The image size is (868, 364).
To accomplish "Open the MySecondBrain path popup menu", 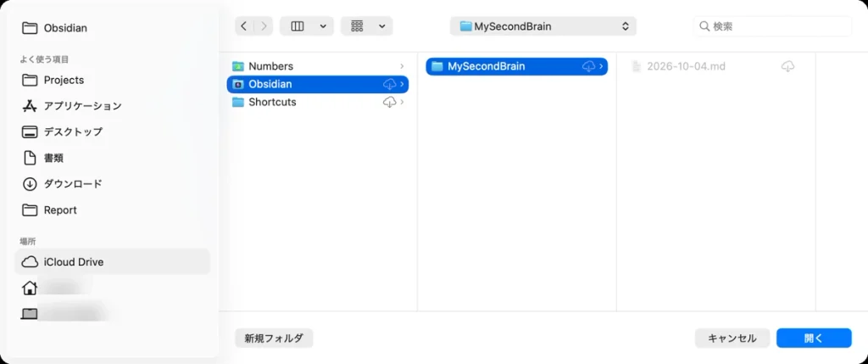I will click(x=543, y=26).
